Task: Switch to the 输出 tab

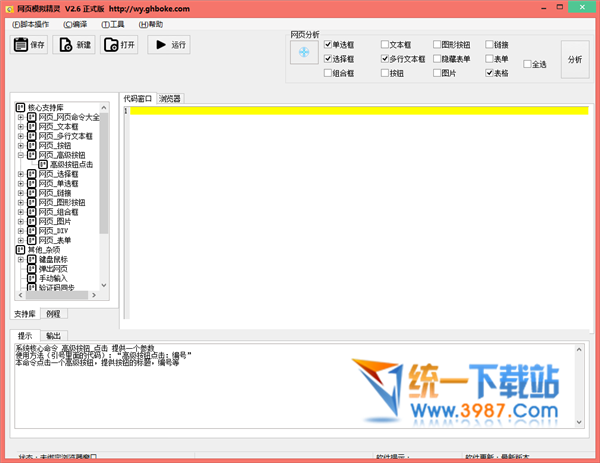Action: (53, 336)
